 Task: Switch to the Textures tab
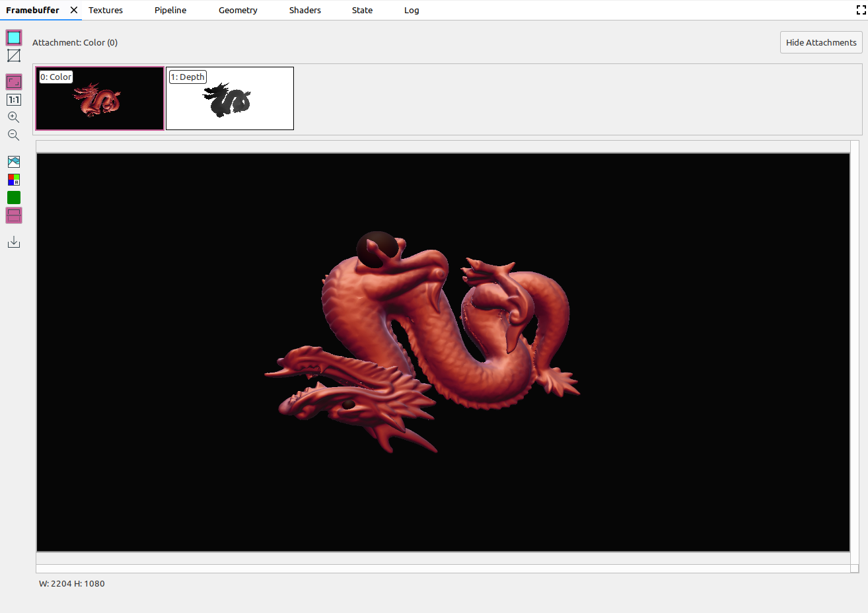[x=106, y=10]
